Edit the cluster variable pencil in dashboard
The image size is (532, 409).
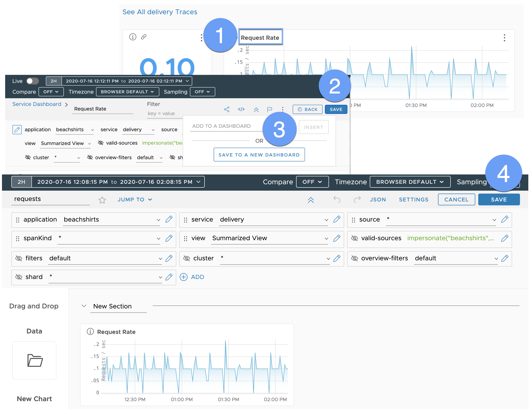pyautogui.click(x=337, y=258)
